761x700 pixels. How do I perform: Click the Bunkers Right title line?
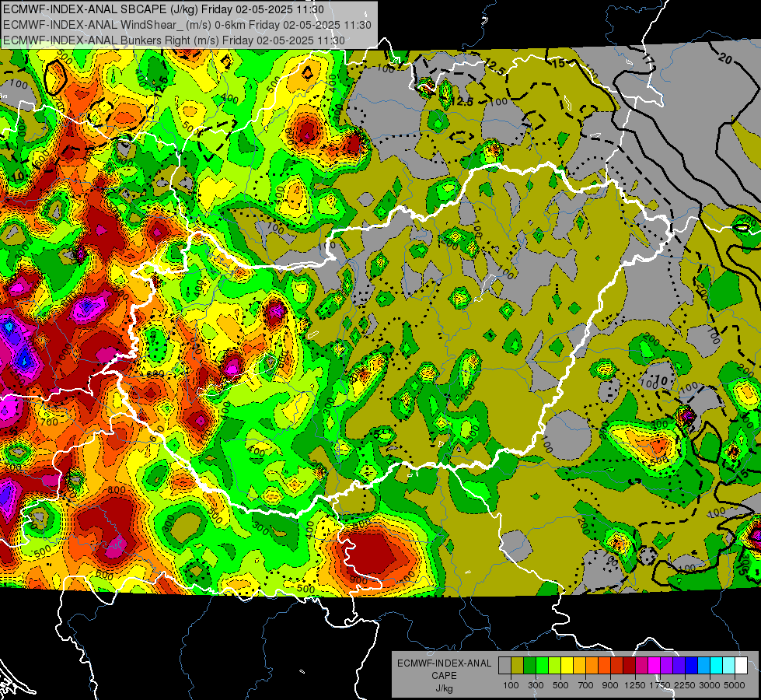[x=174, y=40]
